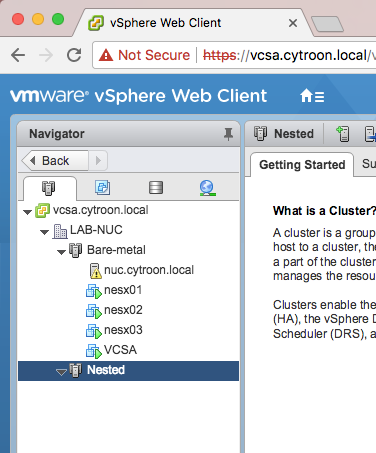Collapse the vcsa.cytroon.local tree node
The image size is (376, 453).
(x=27, y=212)
